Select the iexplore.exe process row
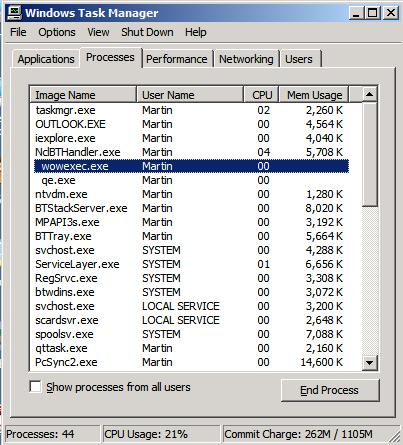Viewport: 403px width, 445px height. [192, 138]
